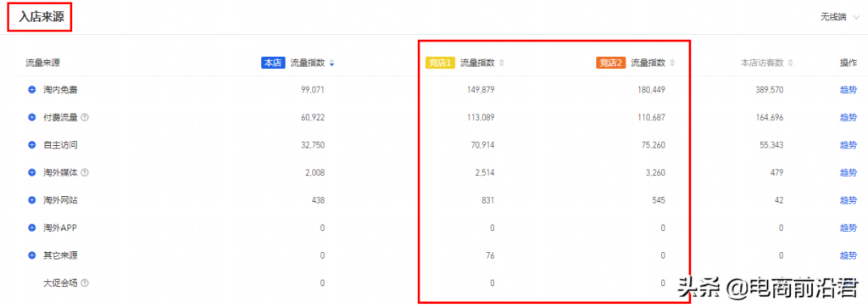
Task: Expand the 淘外网站 row plus icon
Action: (x=31, y=200)
